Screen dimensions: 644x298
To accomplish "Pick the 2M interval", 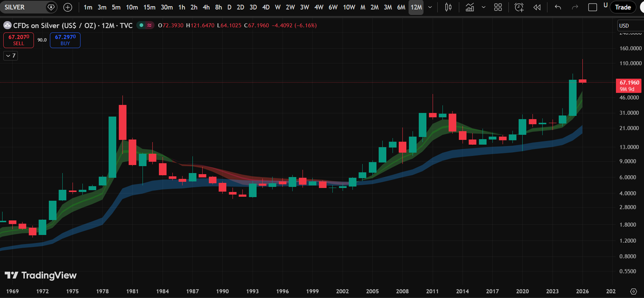I will point(375,8).
